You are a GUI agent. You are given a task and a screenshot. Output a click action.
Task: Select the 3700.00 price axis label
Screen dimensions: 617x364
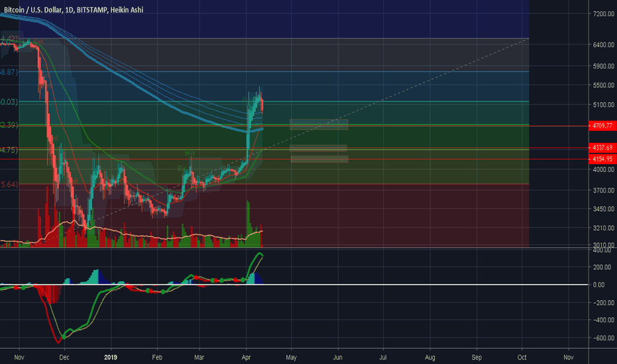click(x=603, y=191)
